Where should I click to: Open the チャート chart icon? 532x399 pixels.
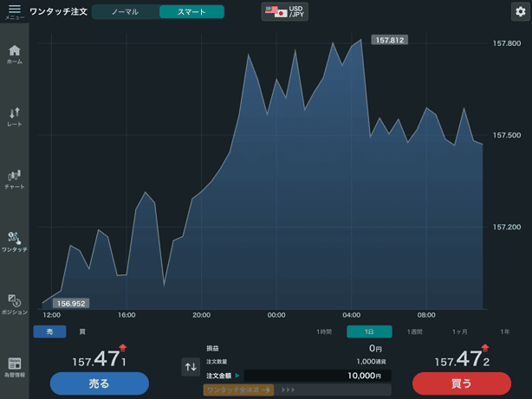(x=14, y=178)
